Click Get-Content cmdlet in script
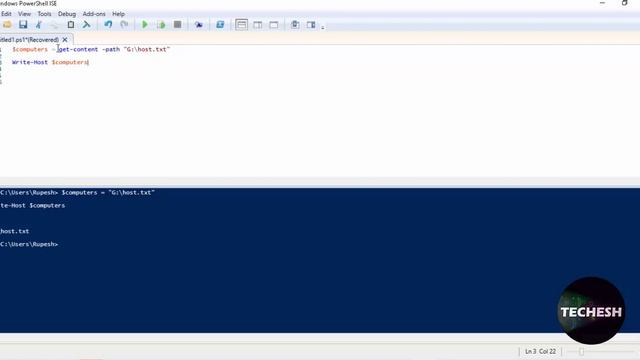The width and height of the screenshot is (640, 360). 78,49
